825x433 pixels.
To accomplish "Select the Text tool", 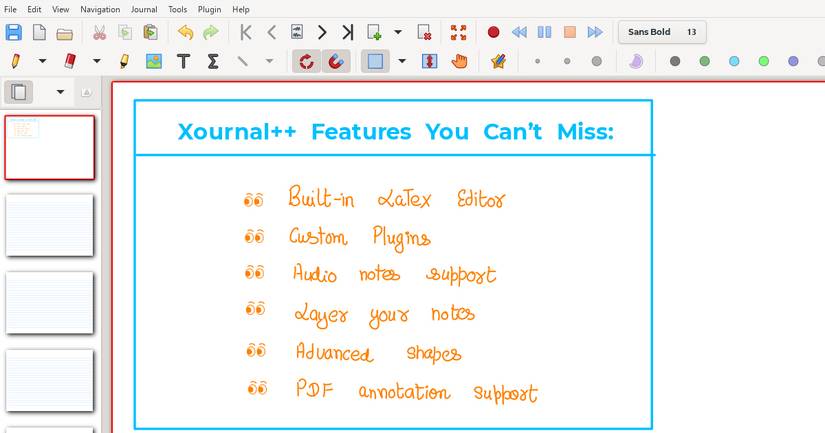I will coord(183,62).
